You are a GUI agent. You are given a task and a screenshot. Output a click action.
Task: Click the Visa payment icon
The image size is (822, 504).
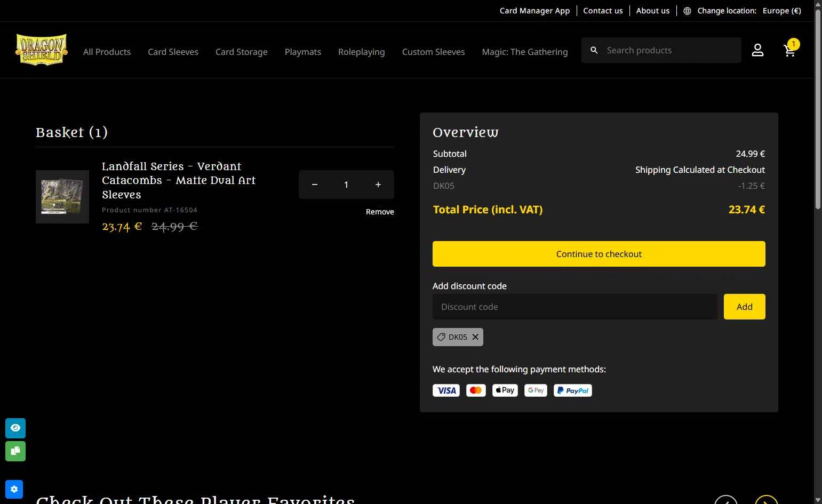tap(446, 390)
